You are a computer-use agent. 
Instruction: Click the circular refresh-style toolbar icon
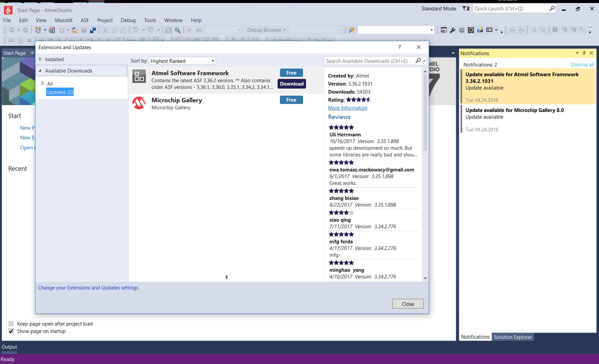pos(462,30)
